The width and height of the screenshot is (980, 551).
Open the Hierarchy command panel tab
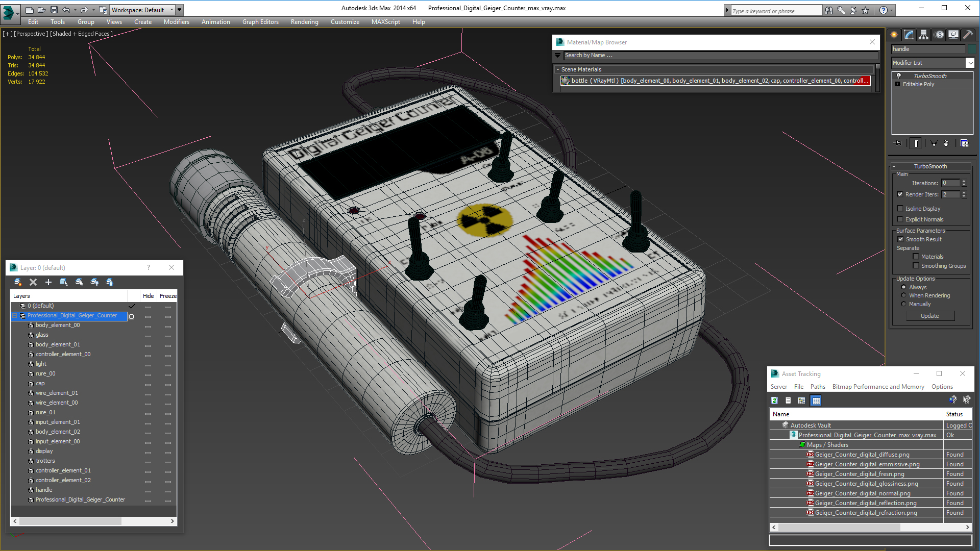point(923,35)
